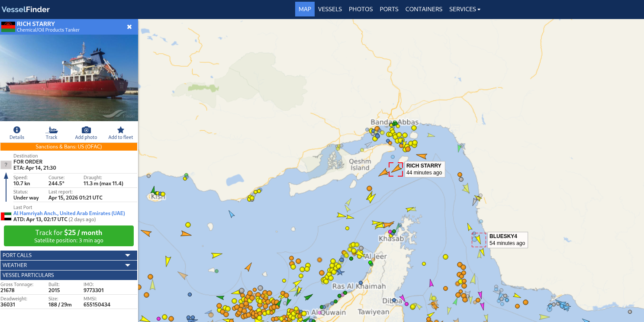
Task: Click the gross tonnage value 21678
Action: click(x=7, y=290)
